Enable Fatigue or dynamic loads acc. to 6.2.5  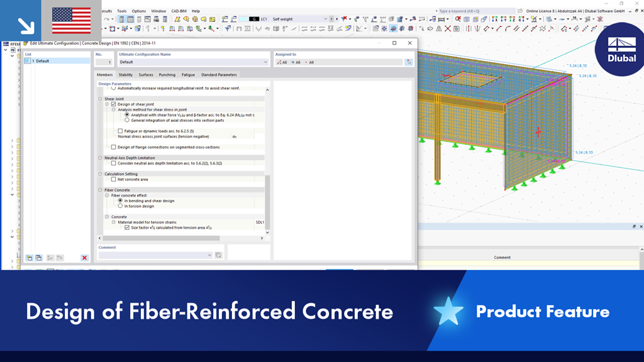tap(120, 131)
